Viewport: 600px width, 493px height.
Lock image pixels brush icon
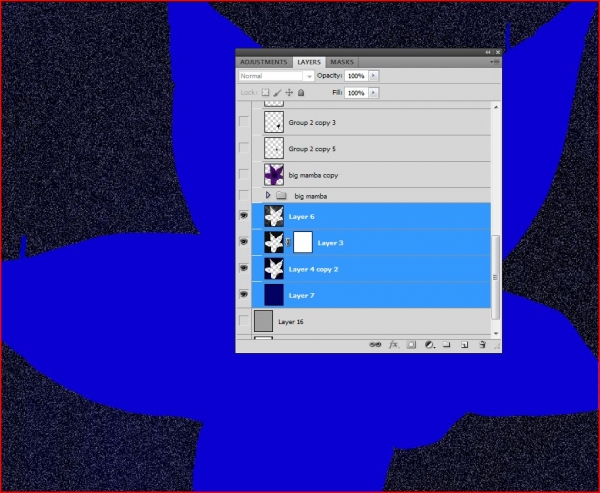click(277, 93)
